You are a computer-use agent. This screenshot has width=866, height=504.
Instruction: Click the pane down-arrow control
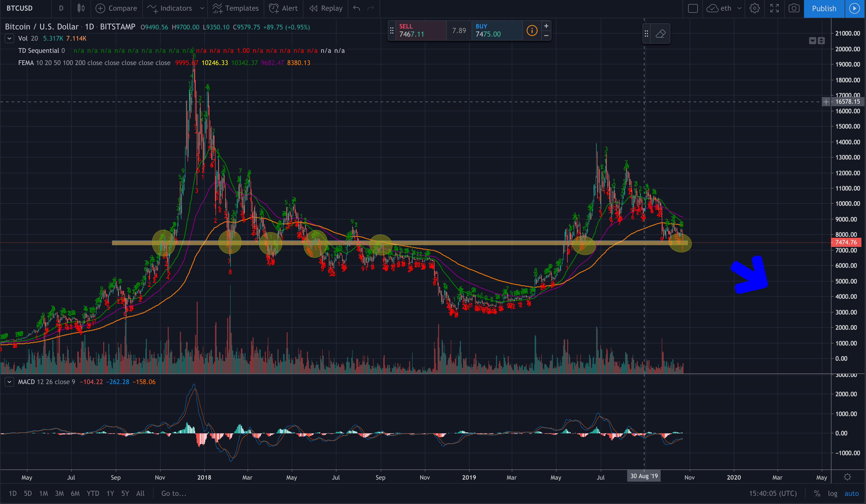coord(812,41)
